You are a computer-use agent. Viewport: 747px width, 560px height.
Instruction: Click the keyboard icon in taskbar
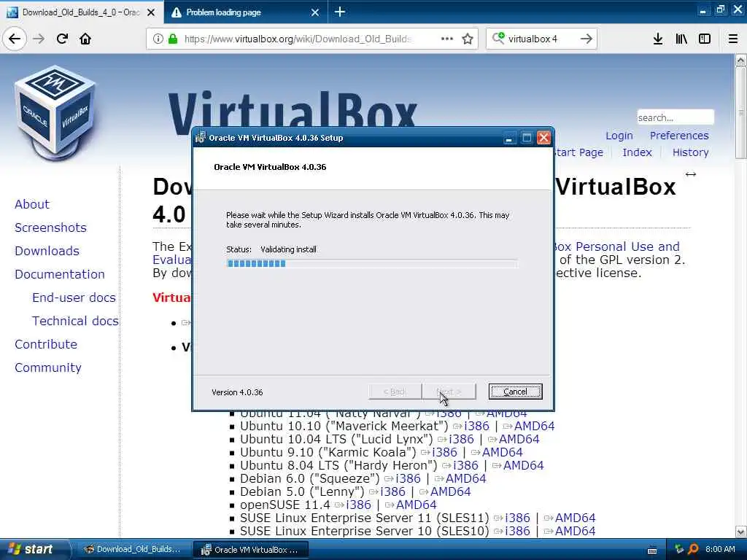coord(652,550)
